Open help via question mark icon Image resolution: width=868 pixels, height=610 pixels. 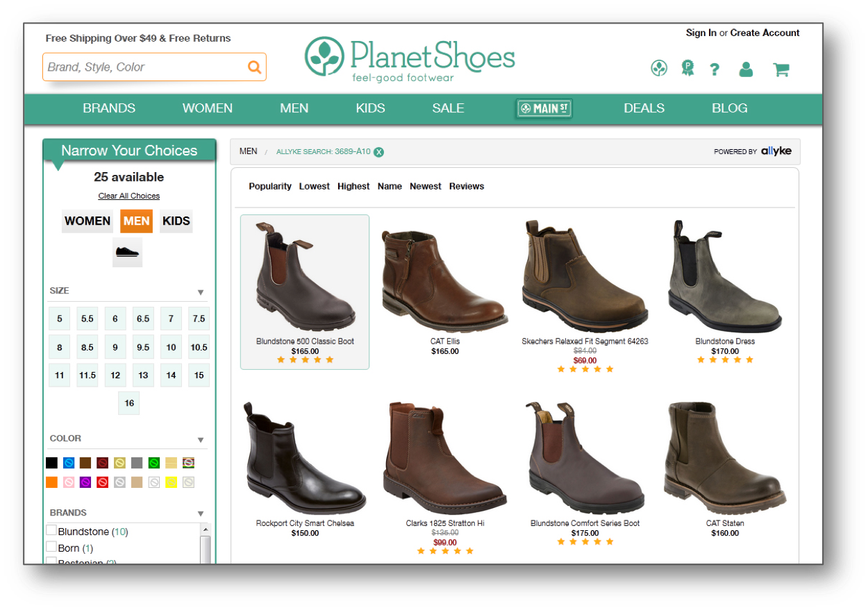[715, 69]
